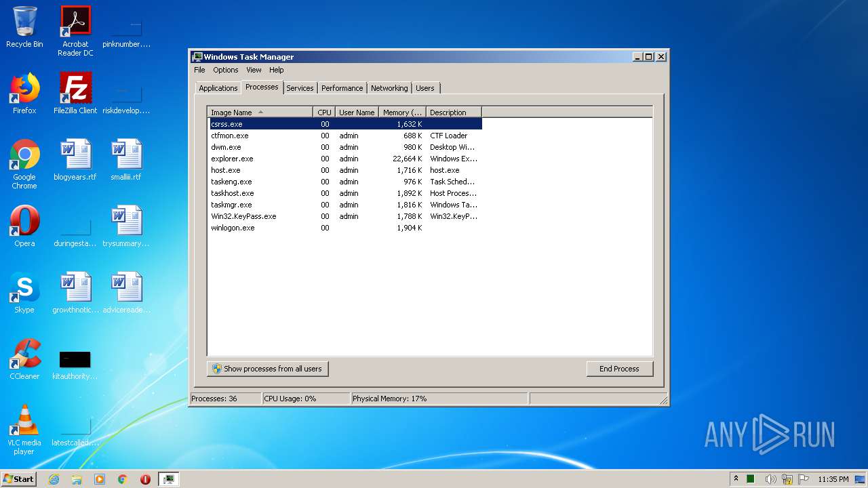Select the dwm.exe process
The width and height of the screenshot is (868, 488).
point(345,147)
